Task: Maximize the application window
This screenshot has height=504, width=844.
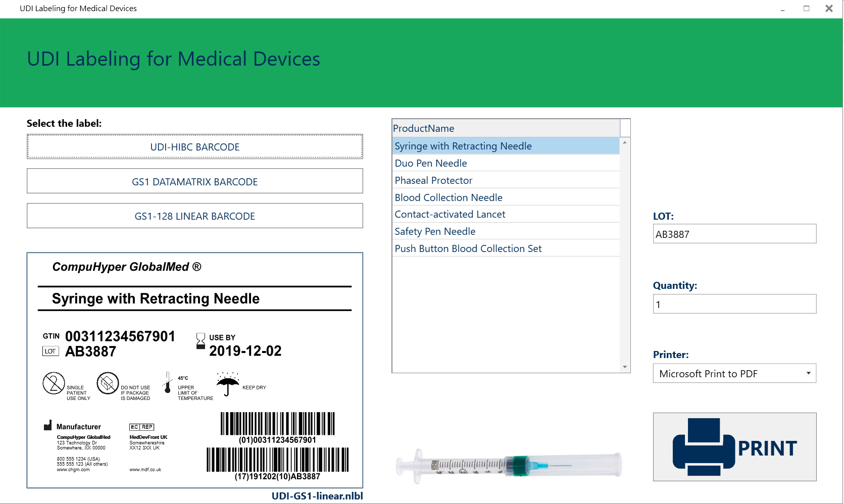Action: pos(807,9)
